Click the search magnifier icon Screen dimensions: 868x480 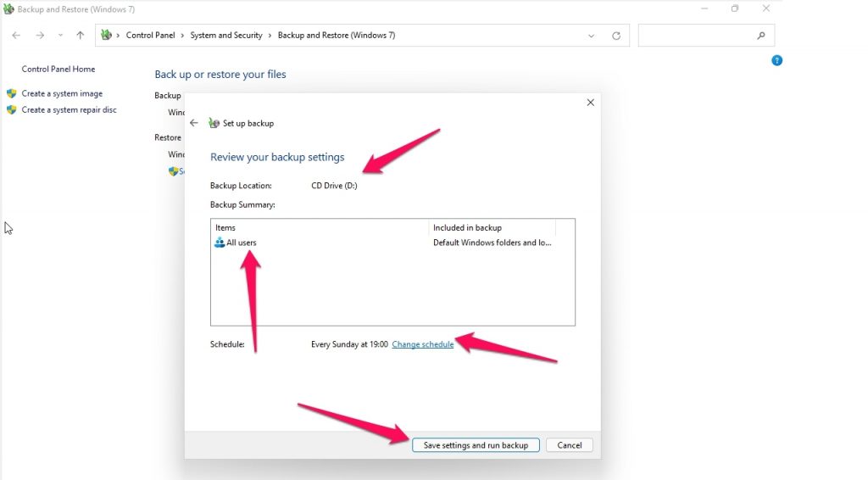[x=761, y=36]
